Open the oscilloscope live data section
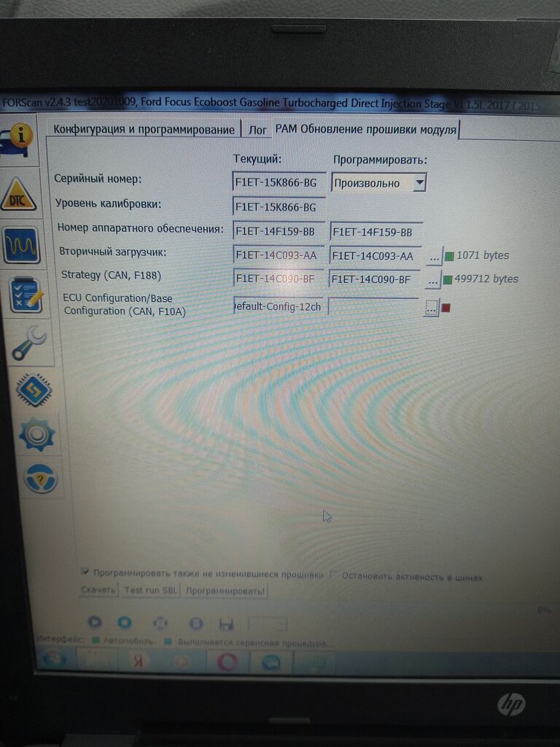 (21, 245)
